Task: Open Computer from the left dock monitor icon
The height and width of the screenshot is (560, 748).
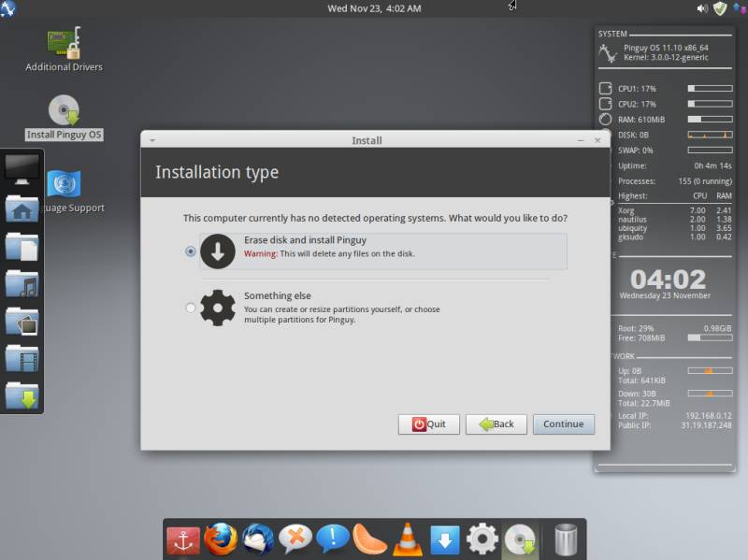Action: coord(22,170)
